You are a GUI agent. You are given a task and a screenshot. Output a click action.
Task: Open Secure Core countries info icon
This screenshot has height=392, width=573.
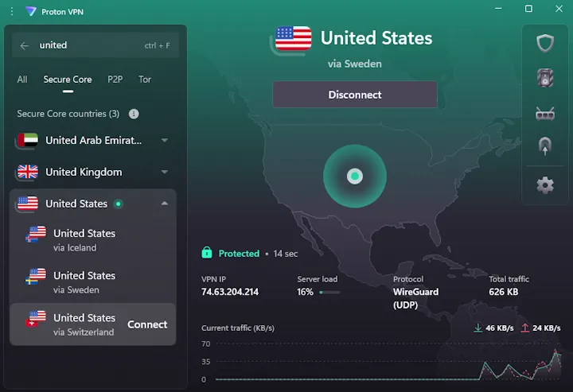[134, 114]
